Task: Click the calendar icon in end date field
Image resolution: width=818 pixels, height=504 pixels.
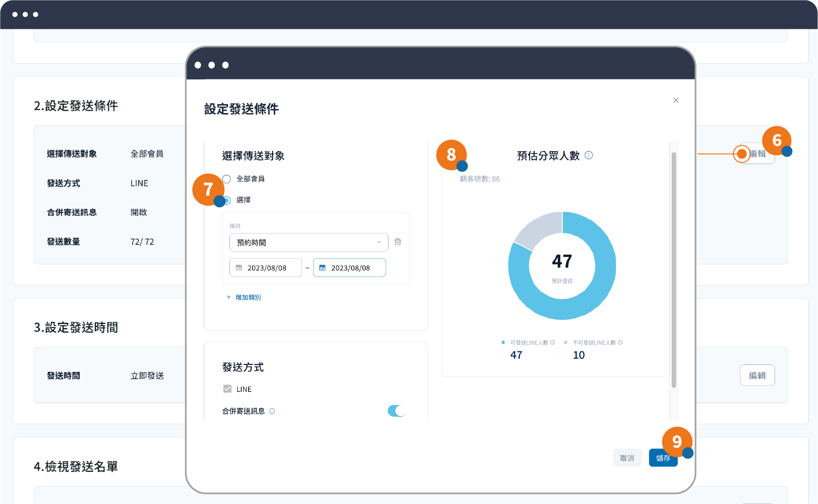Action: tap(323, 268)
